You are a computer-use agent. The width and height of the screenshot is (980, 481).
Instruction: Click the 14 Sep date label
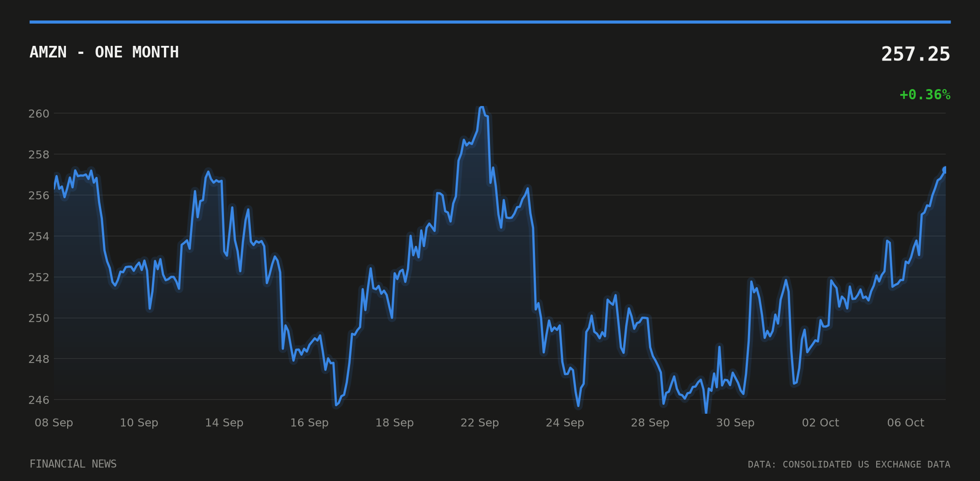pos(224,423)
